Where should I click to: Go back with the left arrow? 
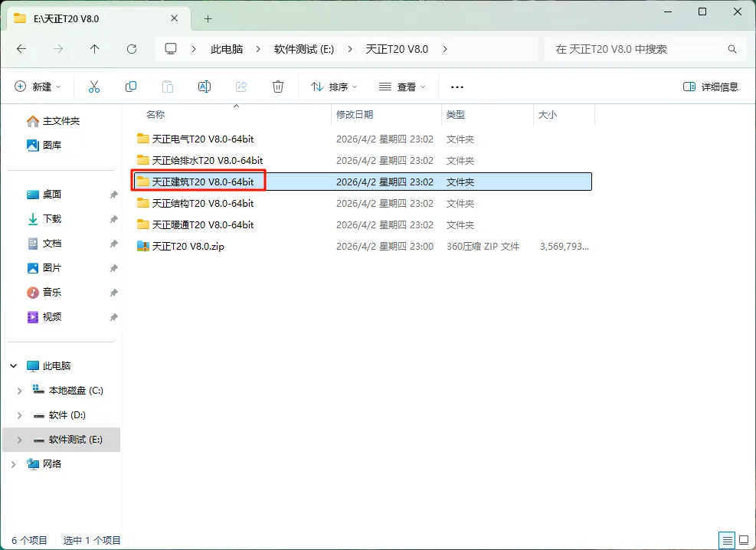pos(21,49)
